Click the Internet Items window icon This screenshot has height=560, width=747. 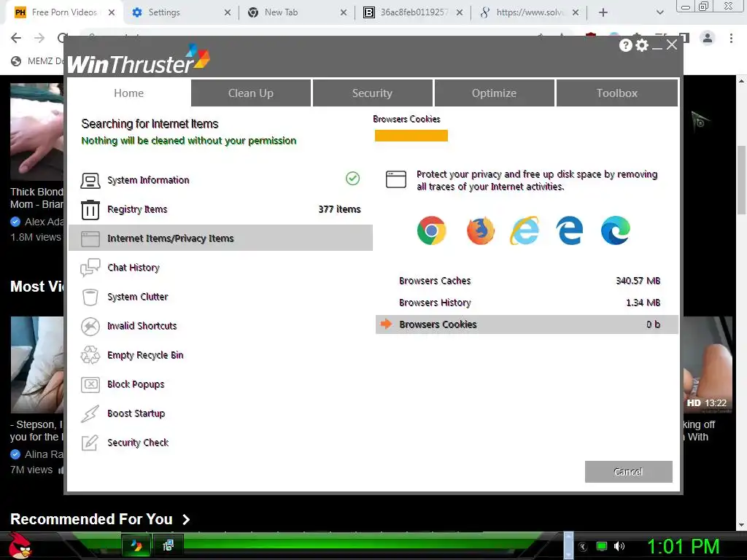pos(90,238)
